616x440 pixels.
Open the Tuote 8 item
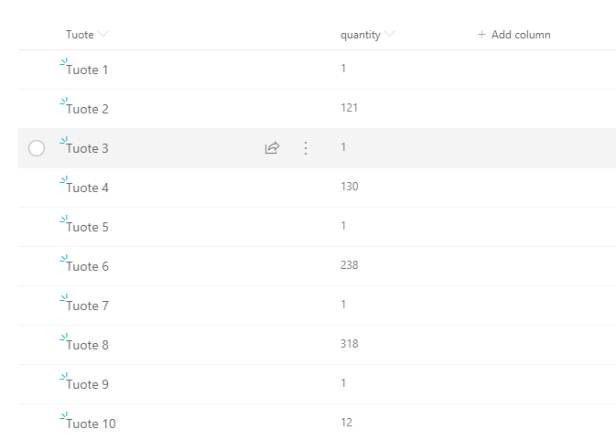(x=88, y=345)
